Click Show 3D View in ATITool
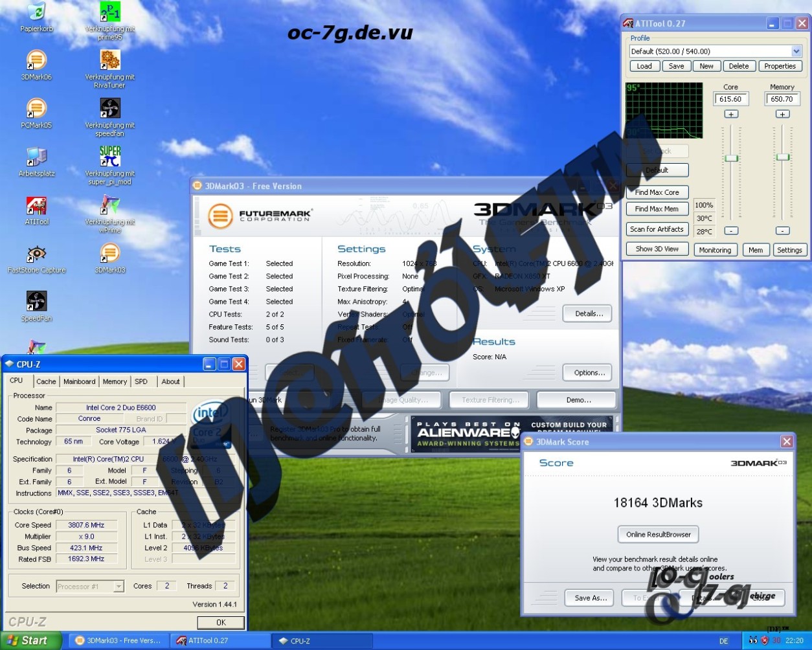812x650 pixels. pyautogui.click(x=657, y=249)
